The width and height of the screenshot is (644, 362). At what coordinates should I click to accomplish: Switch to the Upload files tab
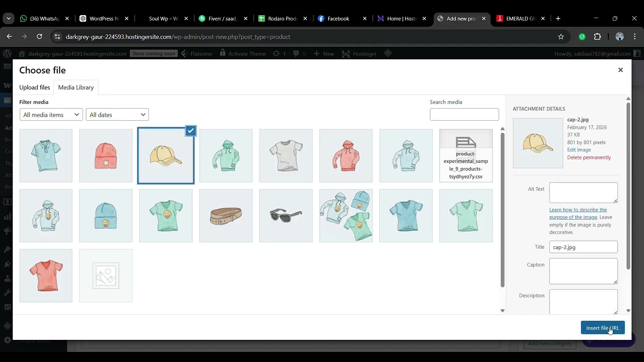35,87
